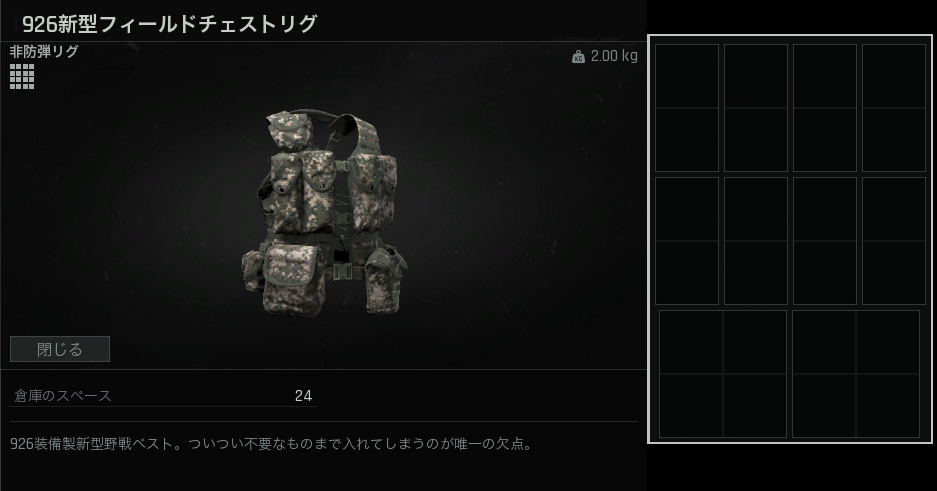Select the fourth slot in the middle row

pyautogui.click(x=894, y=241)
